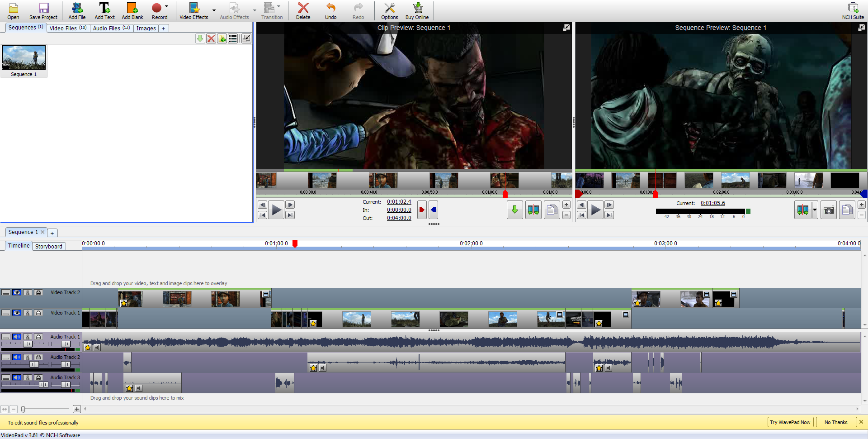Click the star icon on the first Video Track 2 clip
Image resolution: width=868 pixels, height=439 pixels.
tap(123, 303)
